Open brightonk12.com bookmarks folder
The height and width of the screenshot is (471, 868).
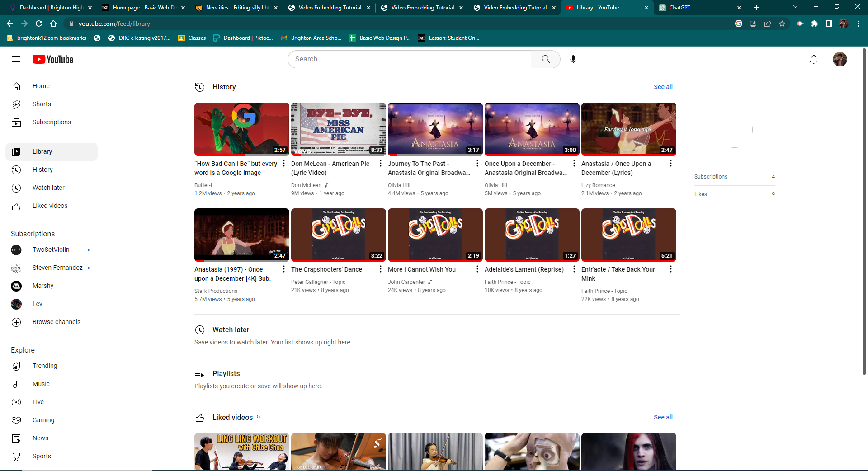47,38
